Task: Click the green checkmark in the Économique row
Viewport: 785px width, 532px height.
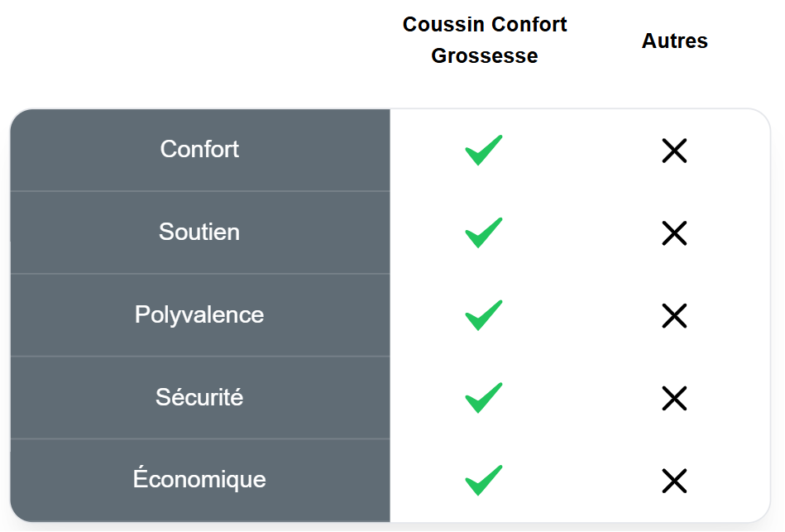Action: click(484, 480)
